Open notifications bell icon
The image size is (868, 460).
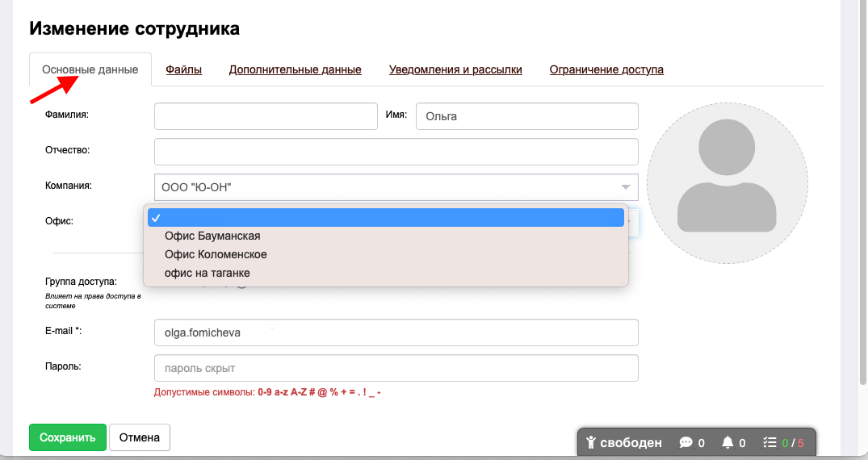(x=728, y=442)
